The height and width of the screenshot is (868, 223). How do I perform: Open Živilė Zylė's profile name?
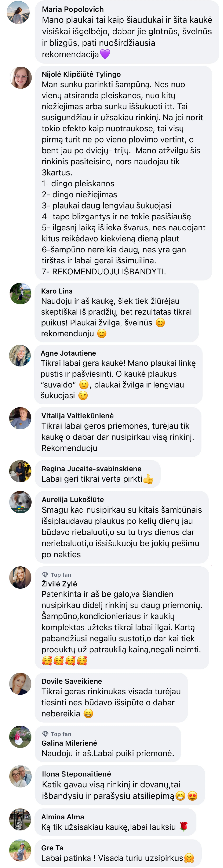coord(59,583)
